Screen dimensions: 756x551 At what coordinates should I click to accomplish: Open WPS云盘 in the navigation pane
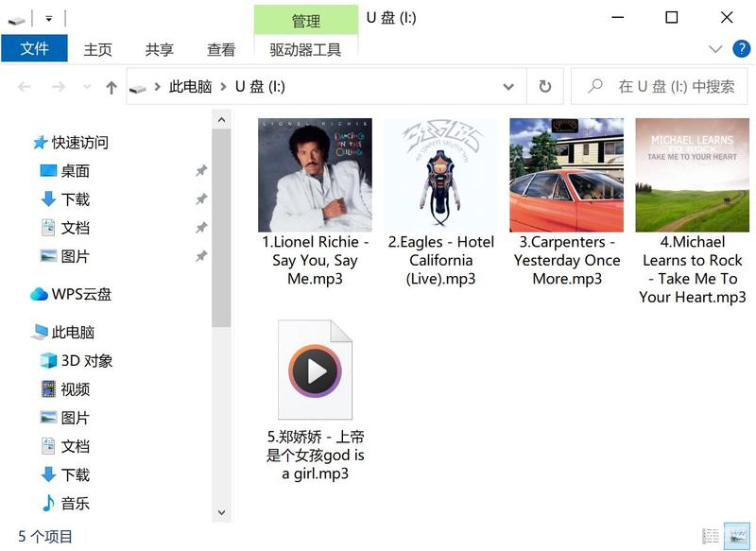click(71, 294)
